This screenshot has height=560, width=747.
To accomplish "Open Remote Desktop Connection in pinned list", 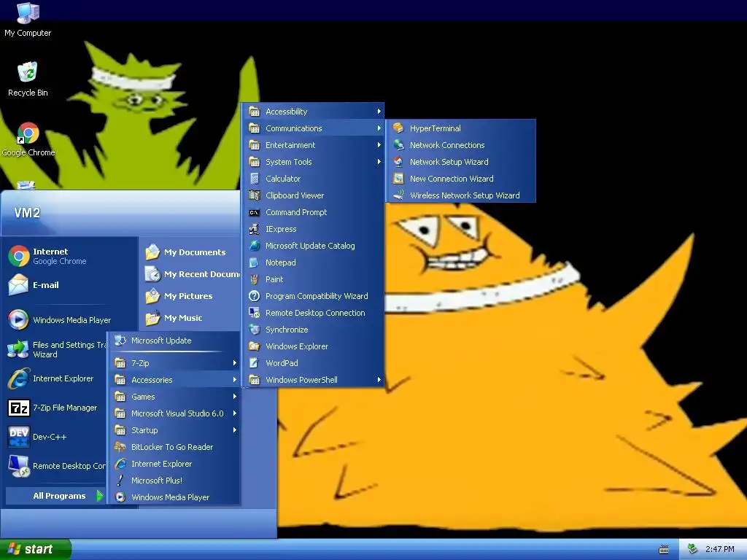I will point(55,466).
